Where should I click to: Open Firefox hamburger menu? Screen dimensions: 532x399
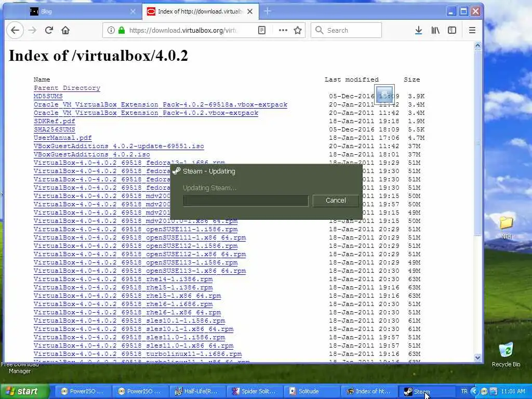point(472,30)
